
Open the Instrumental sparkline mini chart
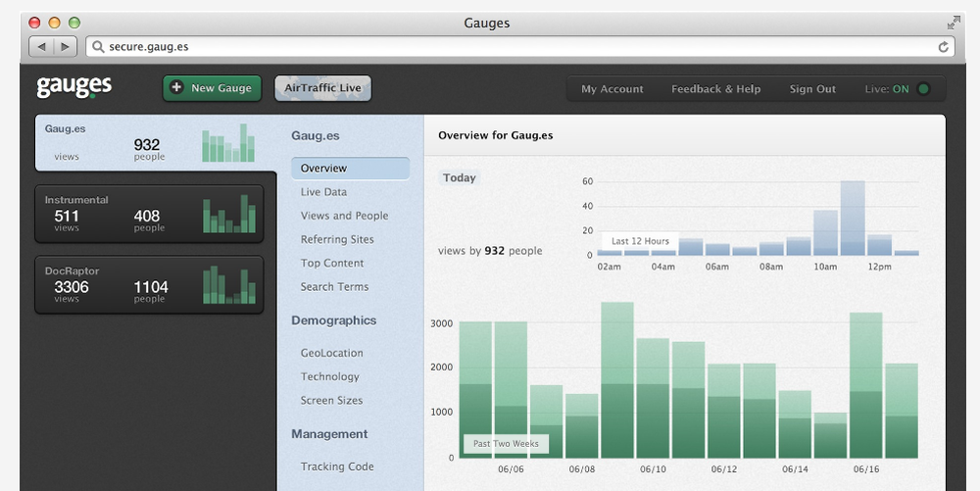[x=229, y=215]
